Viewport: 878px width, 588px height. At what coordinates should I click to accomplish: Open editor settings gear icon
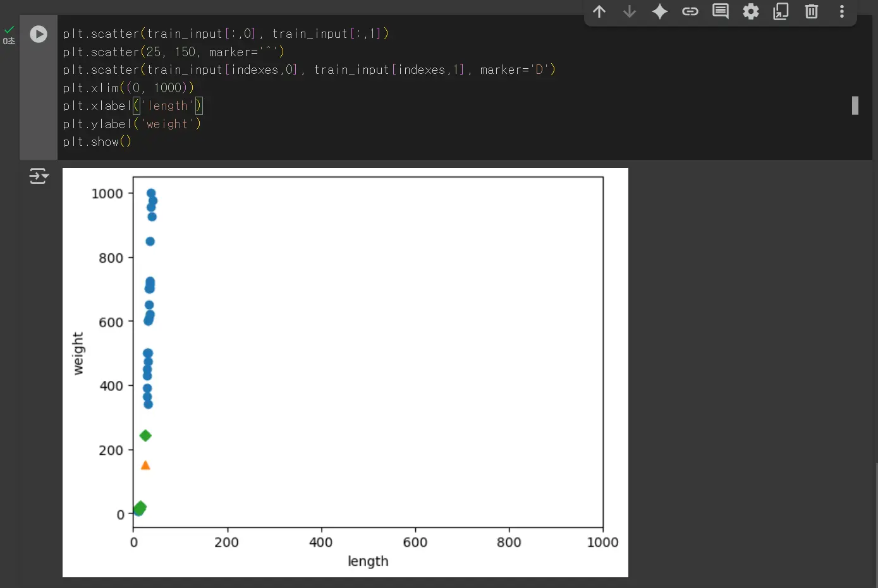click(x=751, y=11)
